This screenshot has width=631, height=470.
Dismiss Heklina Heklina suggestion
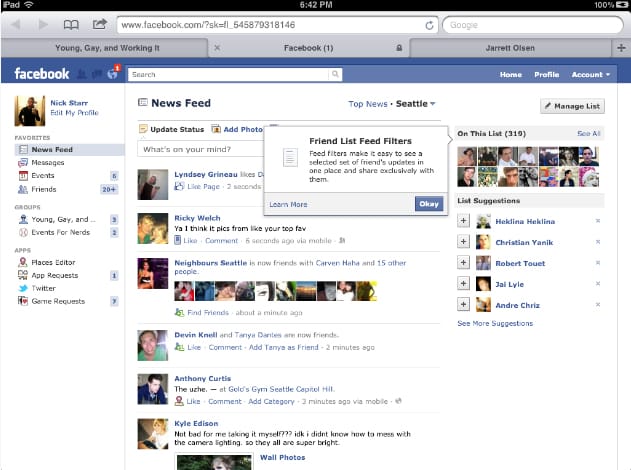coord(598,221)
